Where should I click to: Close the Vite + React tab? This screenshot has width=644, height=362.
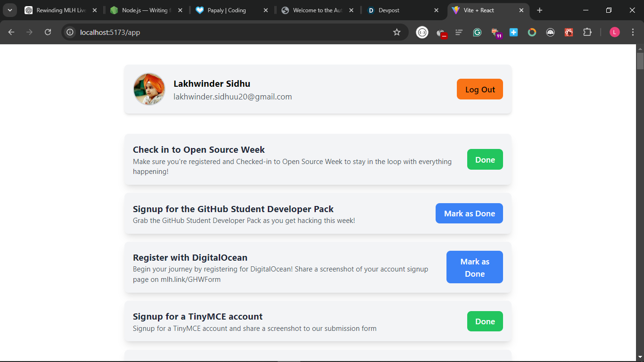(x=521, y=10)
